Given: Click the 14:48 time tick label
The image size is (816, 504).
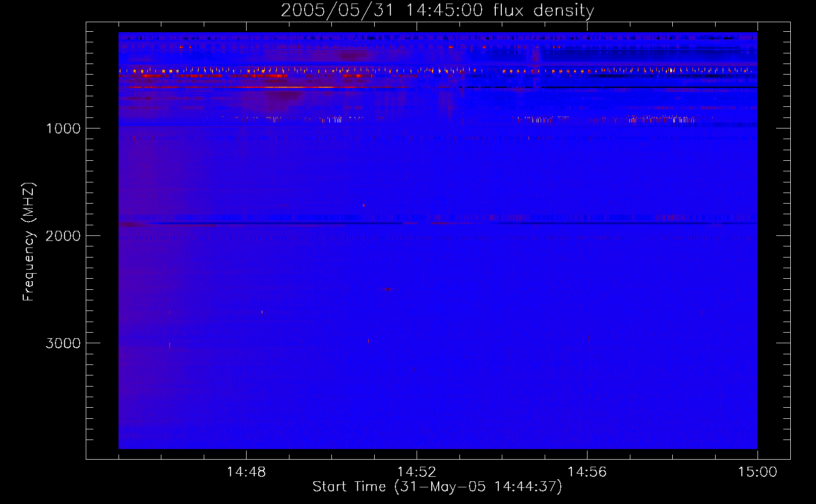Looking at the screenshot, I should [x=246, y=472].
